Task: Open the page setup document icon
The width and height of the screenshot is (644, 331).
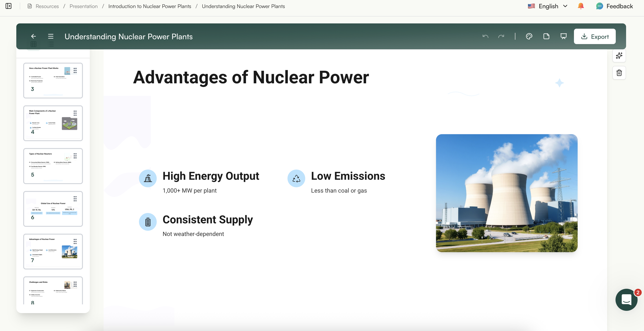Action: pyautogui.click(x=546, y=36)
